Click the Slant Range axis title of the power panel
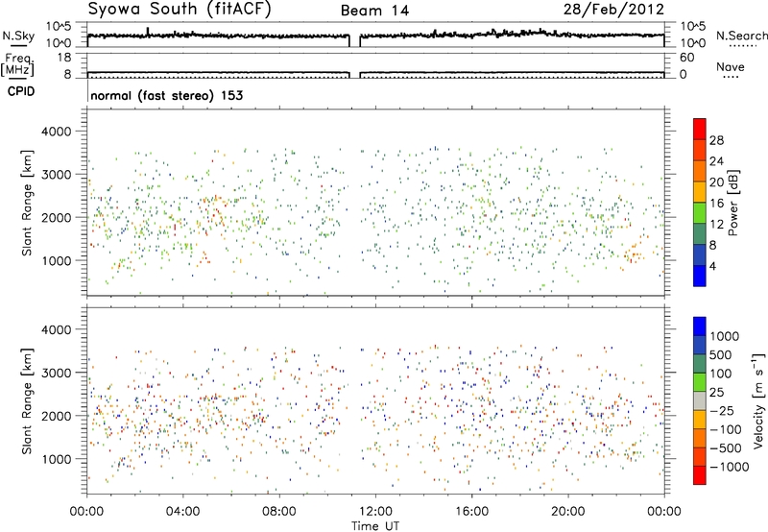Image resolution: width=768 pixels, height=532 pixels. (x=27, y=203)
